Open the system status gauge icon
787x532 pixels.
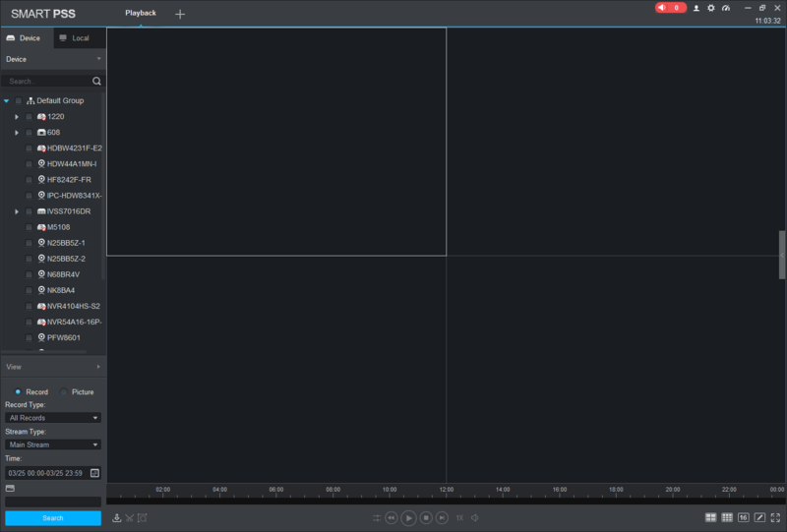coord(726,8)
